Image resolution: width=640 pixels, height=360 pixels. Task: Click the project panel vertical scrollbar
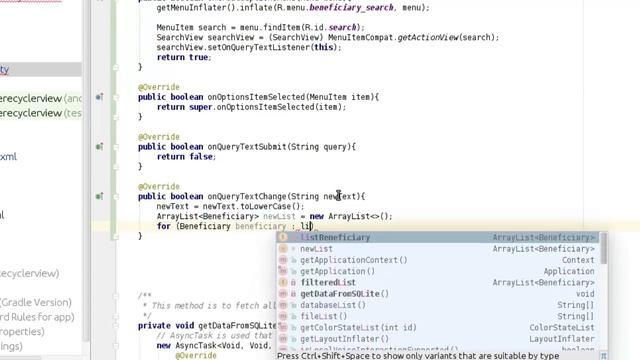click(86, 171)
